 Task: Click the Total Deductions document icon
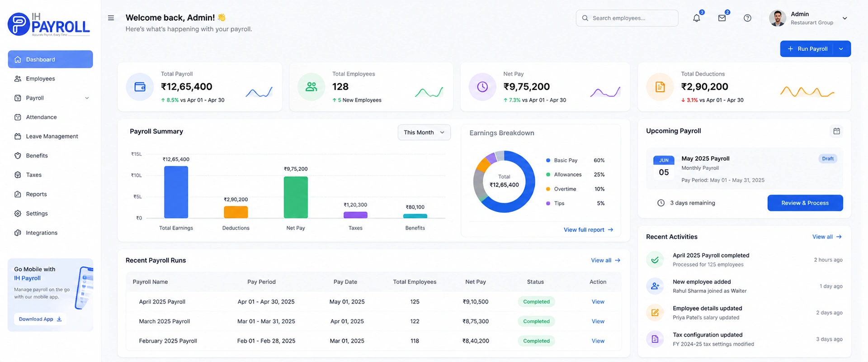pyautogui.click(x=660, y=86)
